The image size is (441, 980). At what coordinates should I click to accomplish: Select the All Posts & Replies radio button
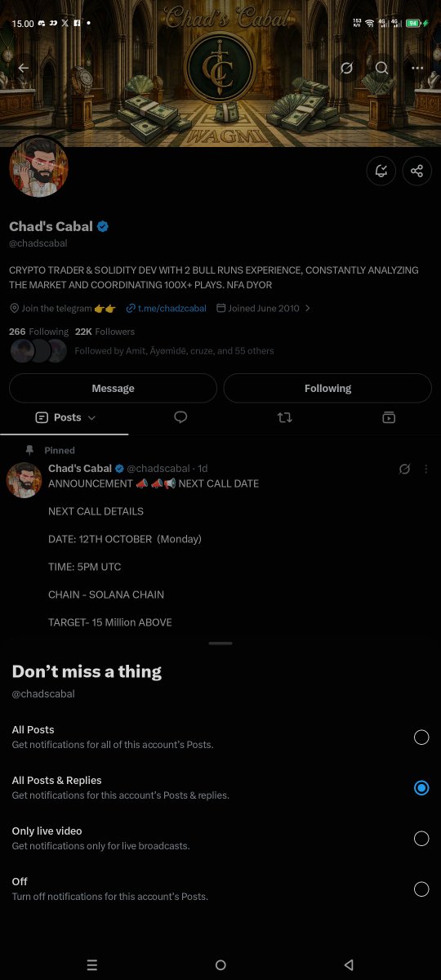tap(421, 788)
